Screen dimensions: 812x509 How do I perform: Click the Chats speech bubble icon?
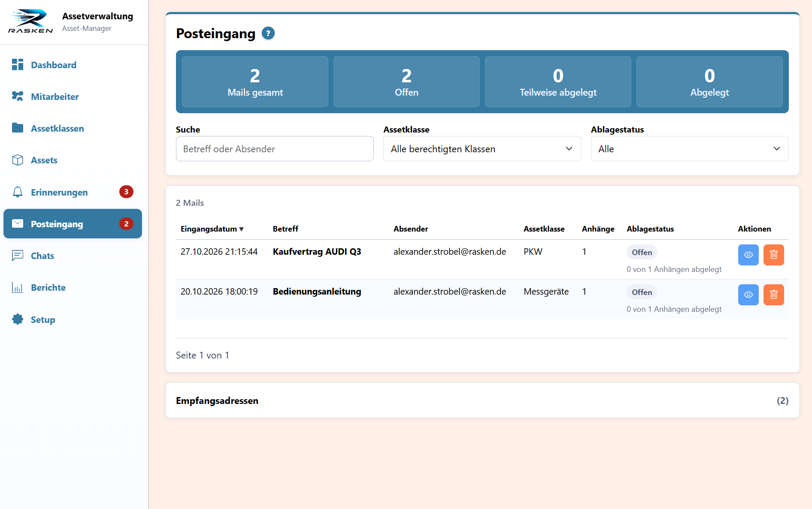tap(18, 256)
